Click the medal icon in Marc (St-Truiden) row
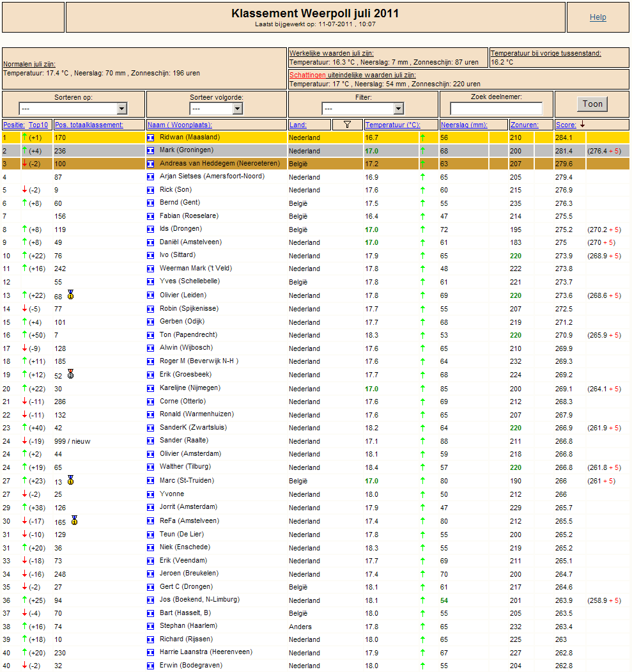The height and width of the screenshot is (672, 632). coord(71,480)
